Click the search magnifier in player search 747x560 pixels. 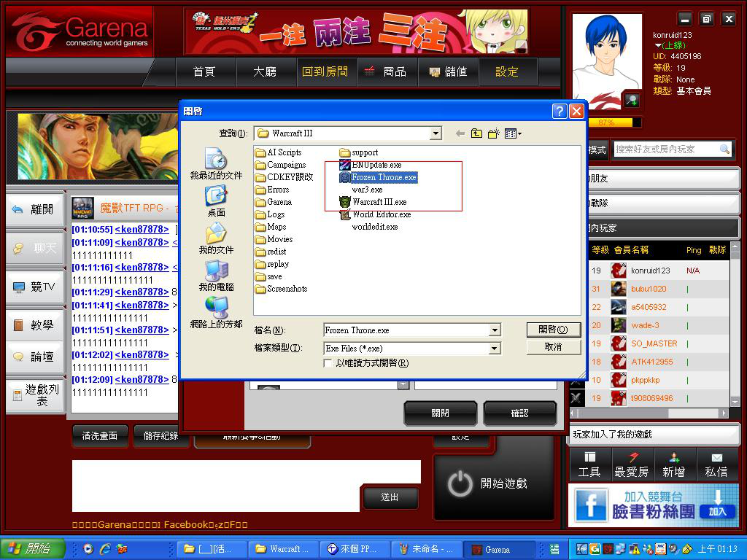click(724, 149)
